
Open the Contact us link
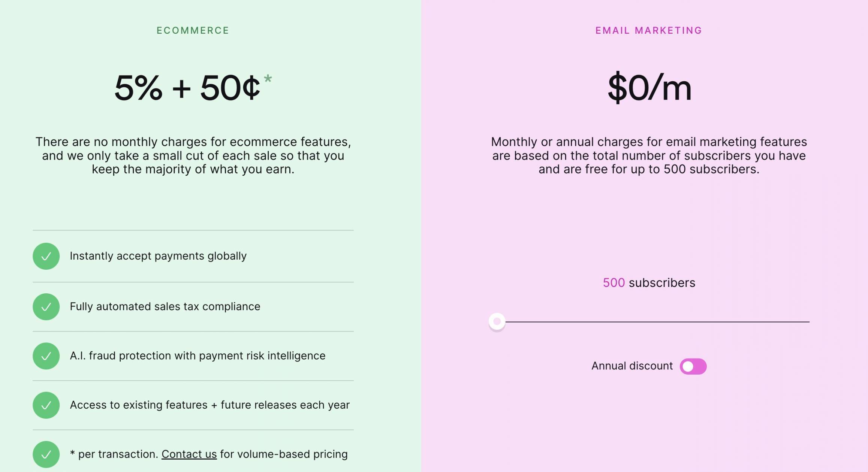pyautogui.click(x=189, y=454)
